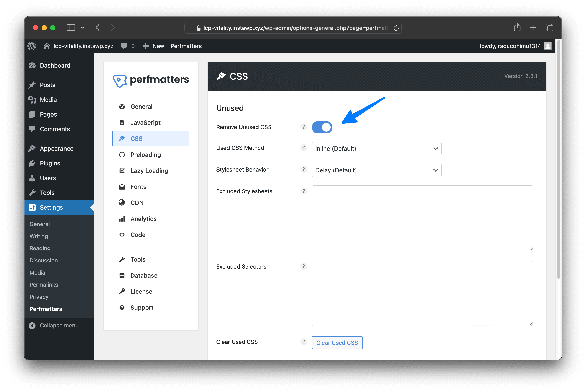
Task: Open the Plugins menu in WordPress sidebar
Action: [50, 163]
